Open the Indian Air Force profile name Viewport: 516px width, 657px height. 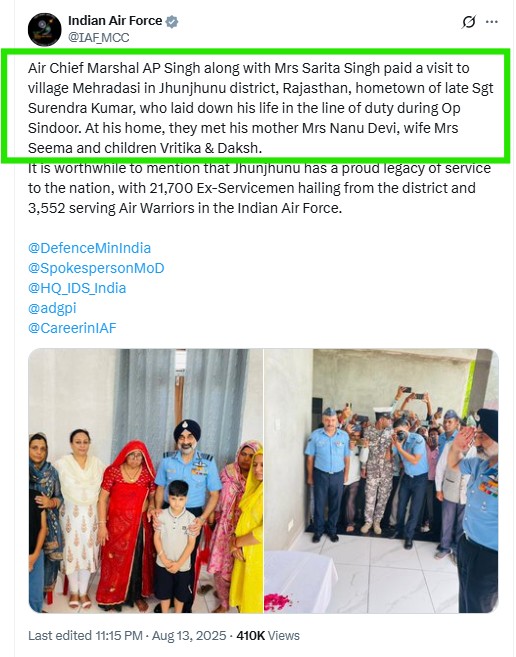(x=115, y=21)
